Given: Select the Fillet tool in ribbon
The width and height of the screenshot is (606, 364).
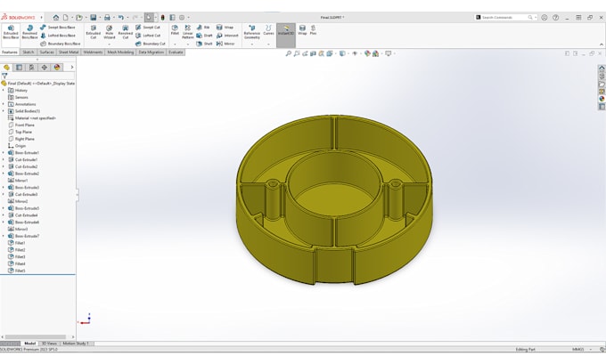Looking at the screenshot, I should tap(175, 30).
